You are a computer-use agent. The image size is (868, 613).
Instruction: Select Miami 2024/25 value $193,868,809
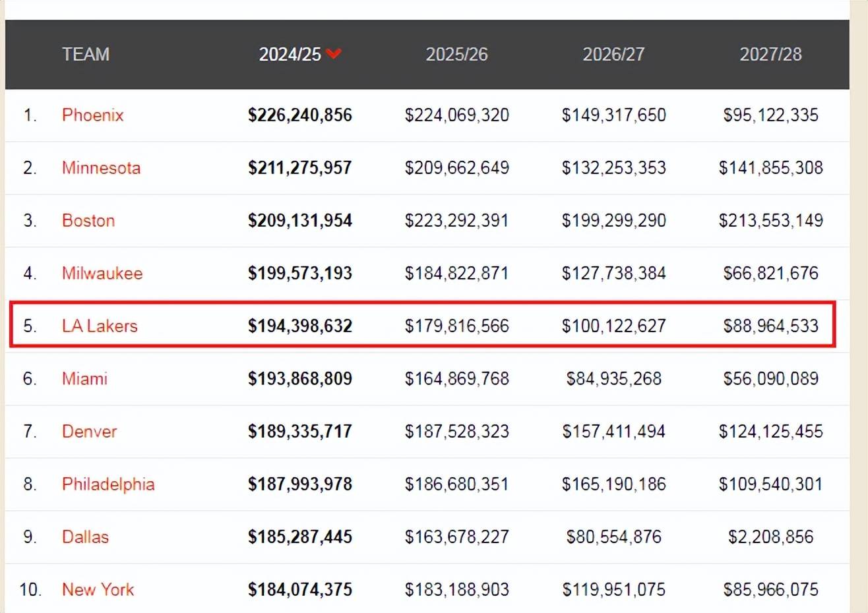[x=300, y=379]
